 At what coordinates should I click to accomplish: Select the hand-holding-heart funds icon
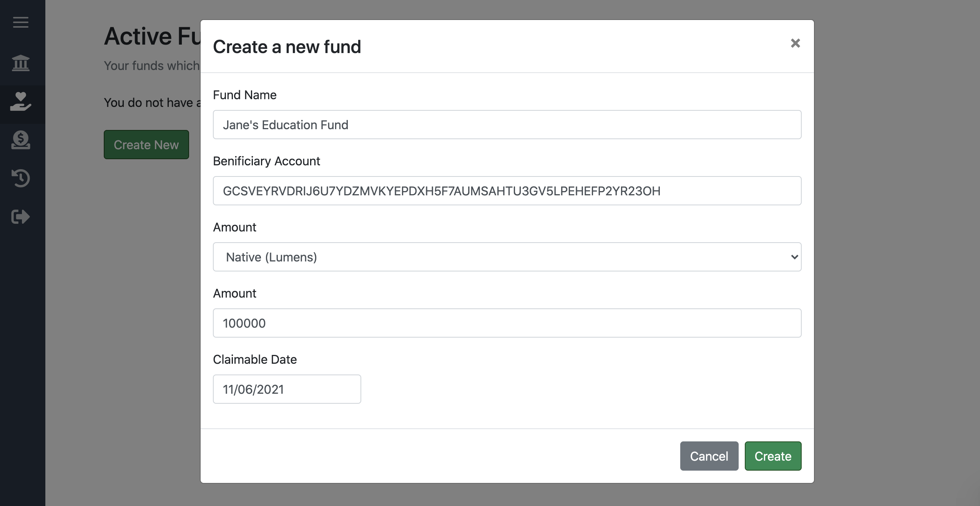pyautogui.click(x=21, y=102)
